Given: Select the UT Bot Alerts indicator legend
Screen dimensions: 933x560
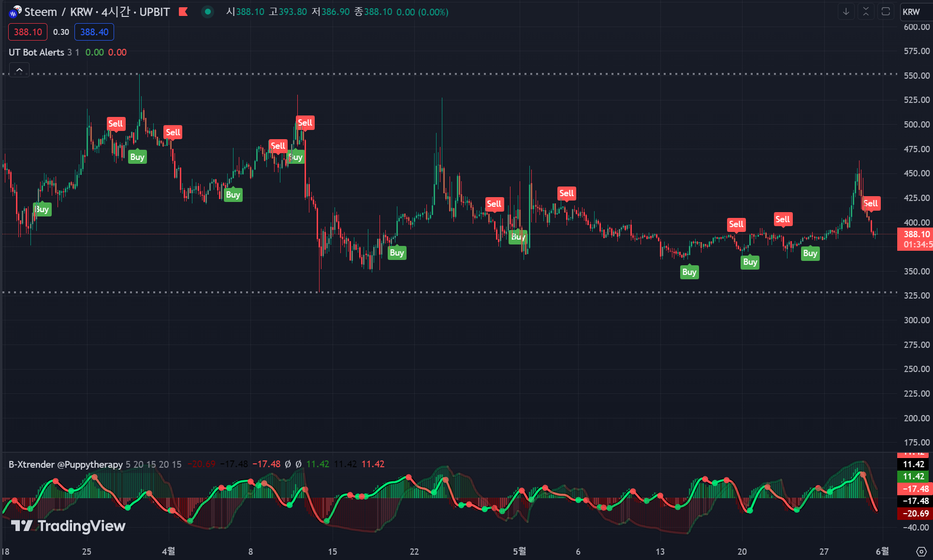Looking at the screenshot, I should [36, 52].
